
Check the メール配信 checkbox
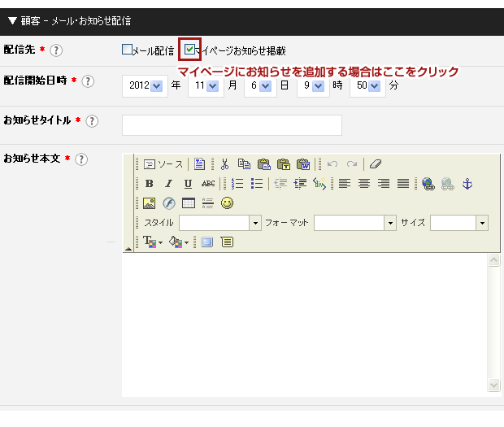pos(127,50)
